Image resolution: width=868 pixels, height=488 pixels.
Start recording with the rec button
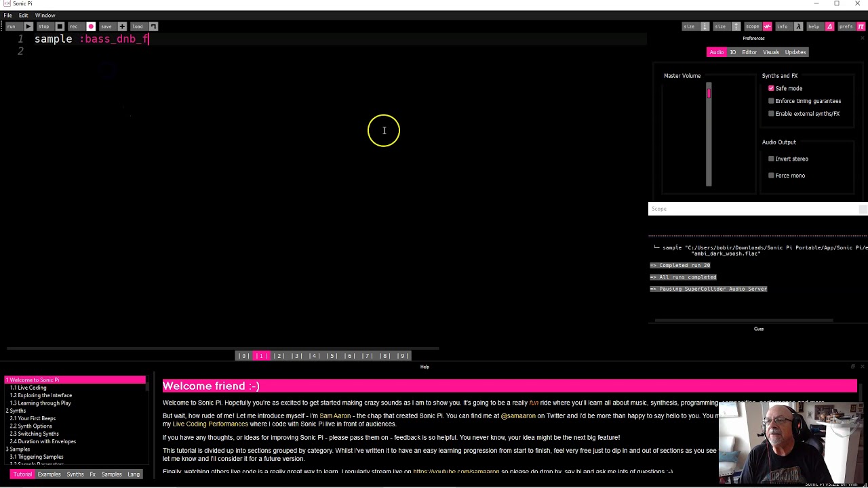coord(82,26)
